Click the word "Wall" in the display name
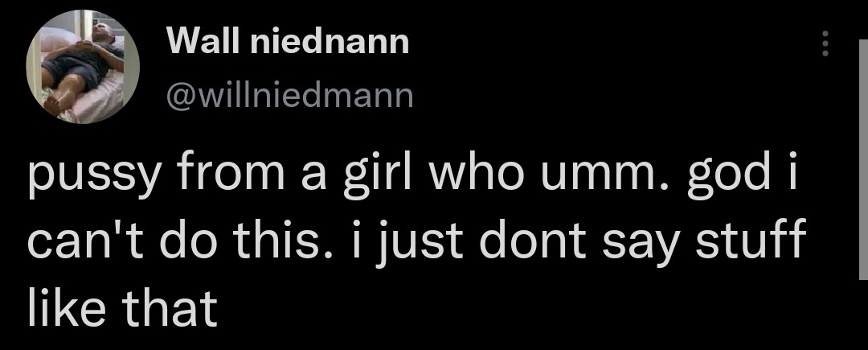The image size is (868, 350). coord(203,41)
